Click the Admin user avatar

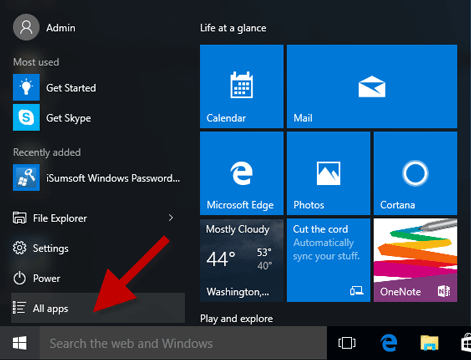tap(26, 27)
